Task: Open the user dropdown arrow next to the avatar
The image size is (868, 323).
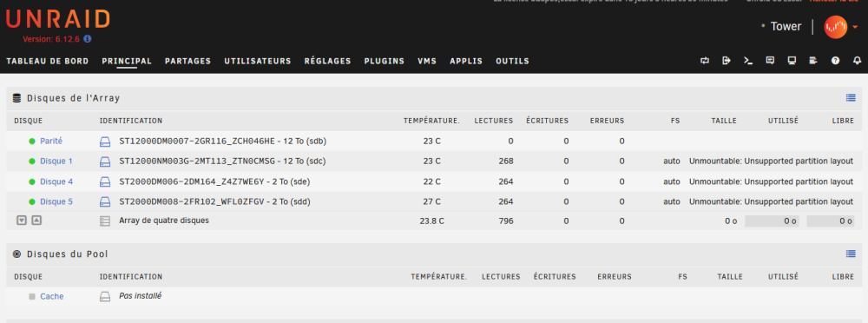Action: click(x=855, y=27)
